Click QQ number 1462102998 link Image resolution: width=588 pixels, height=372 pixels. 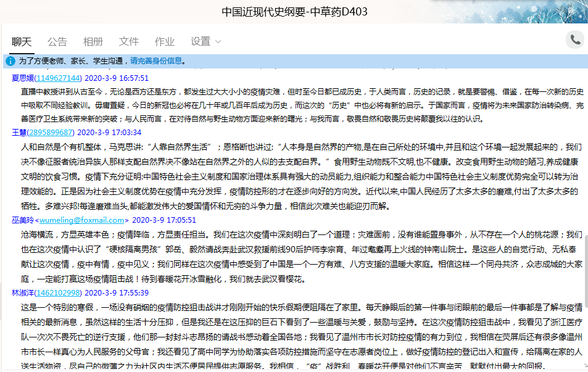point(58,292)
